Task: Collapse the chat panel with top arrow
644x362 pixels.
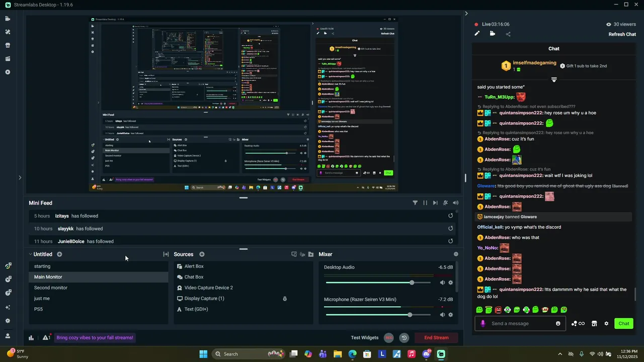Action: pyautogui.click(x=466, y=14)
